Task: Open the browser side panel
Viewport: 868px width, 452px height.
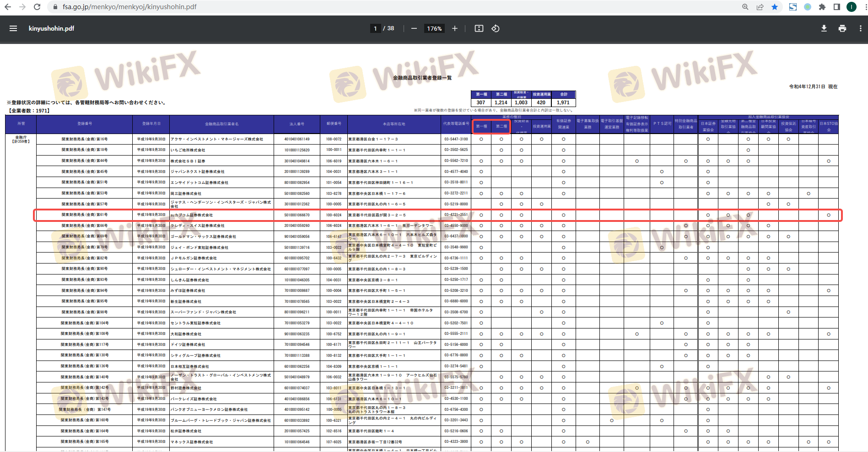Action: pos(836,7)
